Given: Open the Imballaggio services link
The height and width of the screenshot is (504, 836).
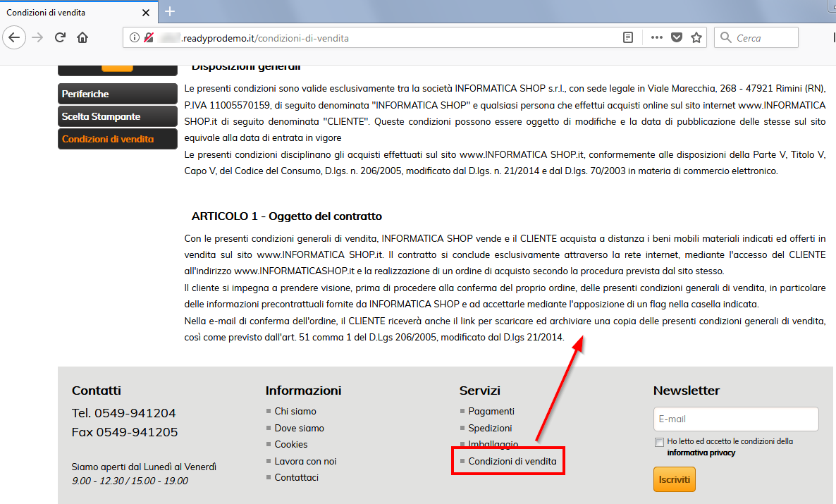Looking at the screenshot, I should [493, 444].
